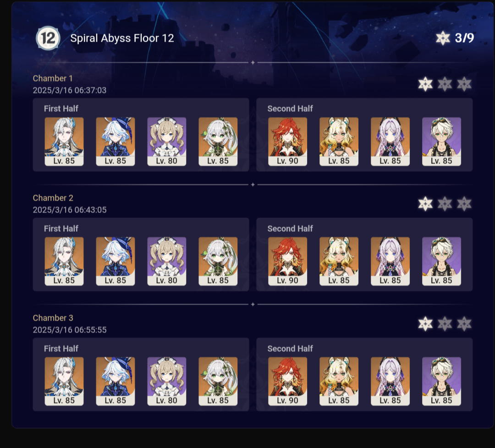Image resolution: width=495 pixels, height=448 pixels.
Task: Select Neuvillette portrait in Chamber 2 First Half
Action: pos(64,261)
